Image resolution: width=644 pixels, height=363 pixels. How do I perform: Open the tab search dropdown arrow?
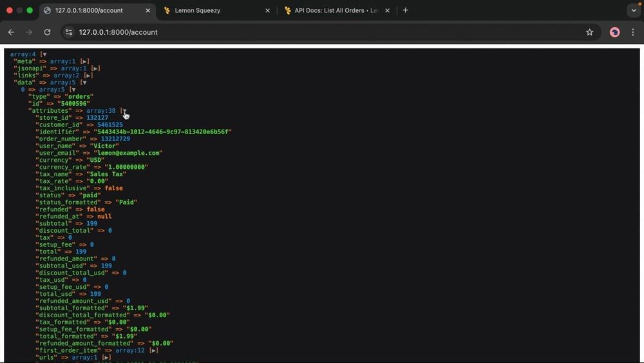pos(633,11)
